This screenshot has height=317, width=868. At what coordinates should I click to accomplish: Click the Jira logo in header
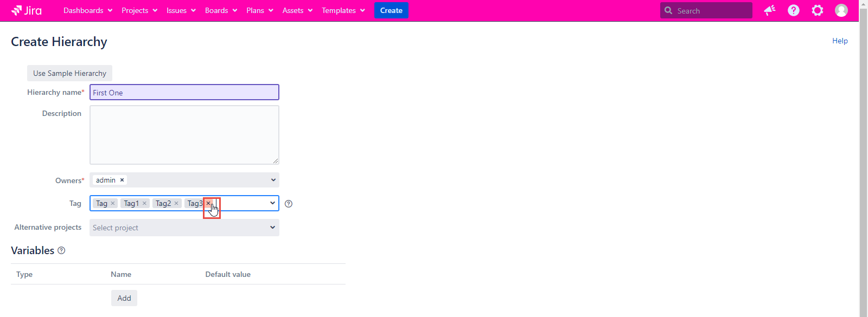tap(27, 10)
